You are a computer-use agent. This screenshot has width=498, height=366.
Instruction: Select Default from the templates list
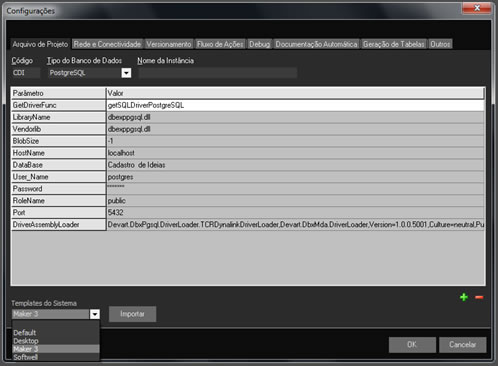[25, 332]
